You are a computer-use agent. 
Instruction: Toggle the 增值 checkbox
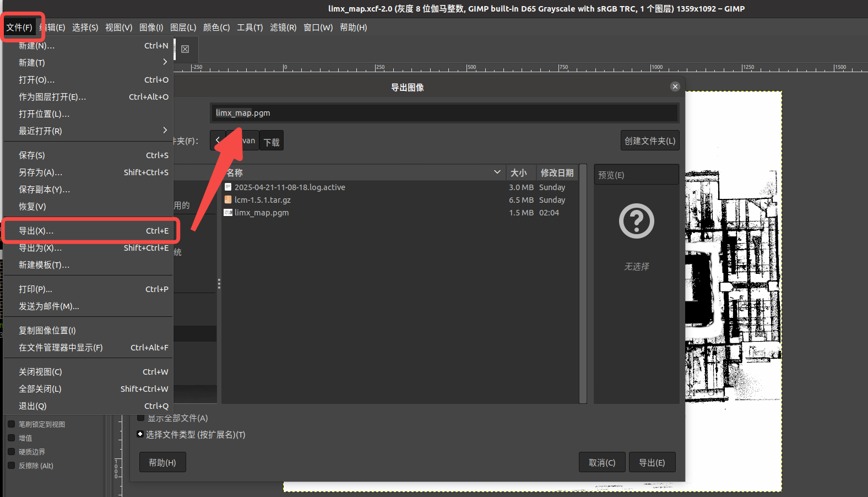point(11,438)
